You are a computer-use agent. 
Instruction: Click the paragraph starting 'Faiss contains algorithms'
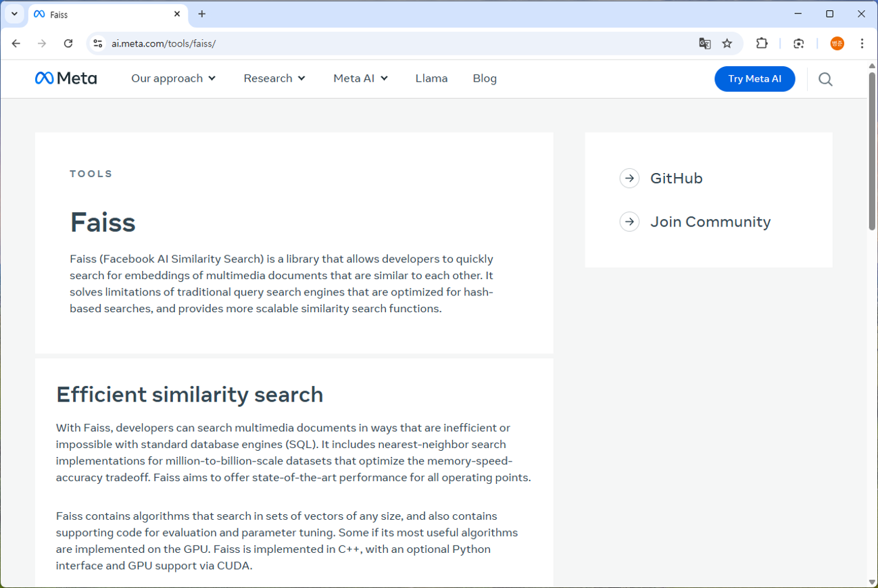tap(287, 541)
